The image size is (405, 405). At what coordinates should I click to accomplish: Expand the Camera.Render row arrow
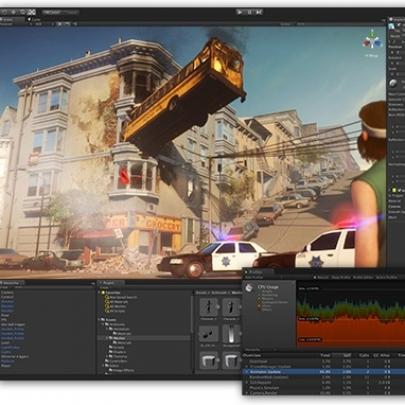247,393
